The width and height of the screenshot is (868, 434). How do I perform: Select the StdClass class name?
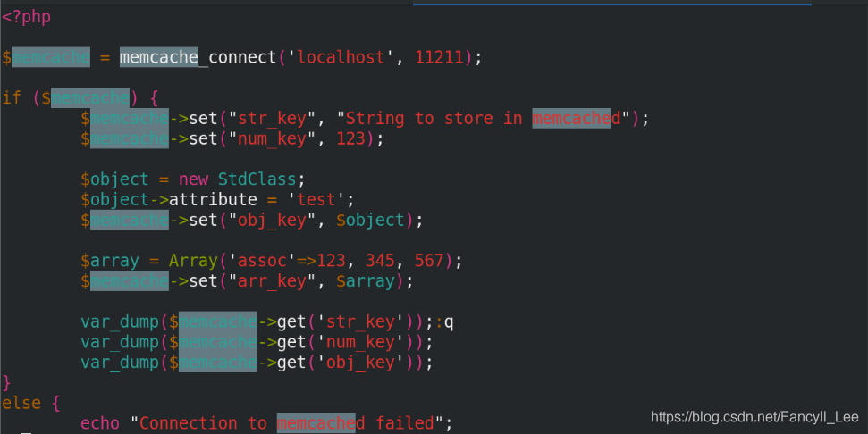coord(257,179)
